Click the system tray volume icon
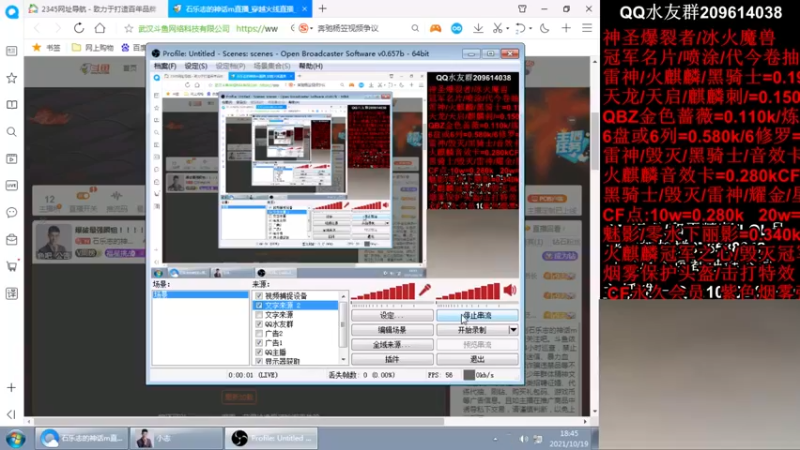 [x=524, y=439]
